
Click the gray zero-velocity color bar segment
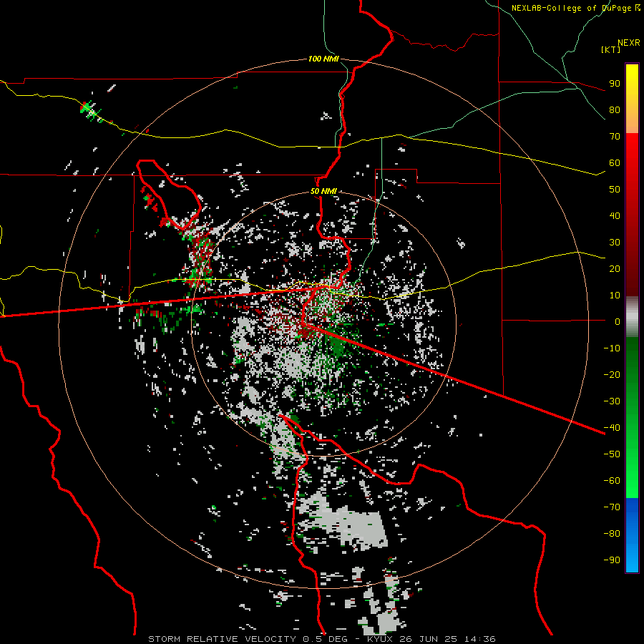(632, 317)
